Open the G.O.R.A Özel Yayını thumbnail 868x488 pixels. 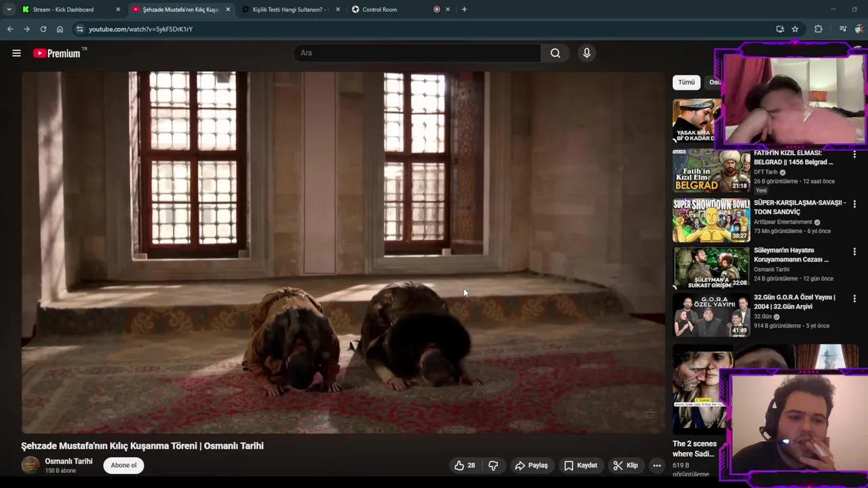point(711,315)
